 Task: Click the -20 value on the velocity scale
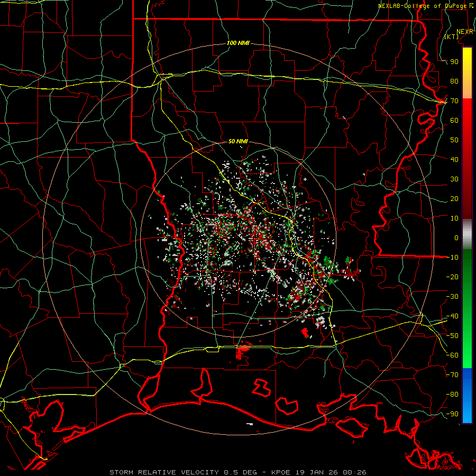452,277
